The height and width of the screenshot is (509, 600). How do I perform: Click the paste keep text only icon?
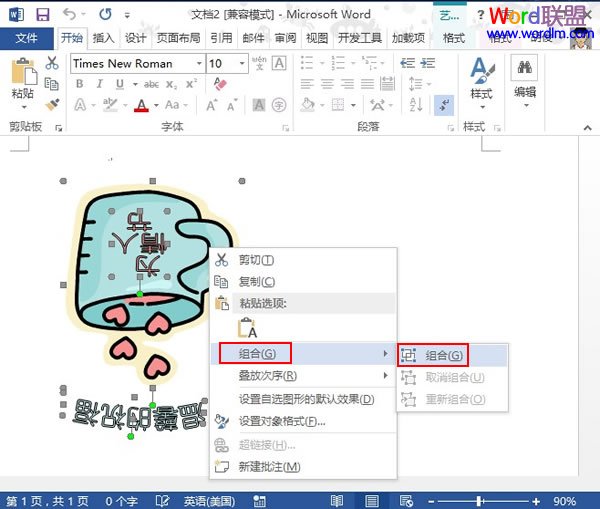coord(246,327)
